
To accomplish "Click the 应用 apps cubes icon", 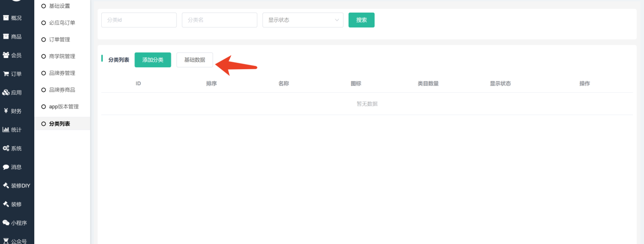I will 6,92.
